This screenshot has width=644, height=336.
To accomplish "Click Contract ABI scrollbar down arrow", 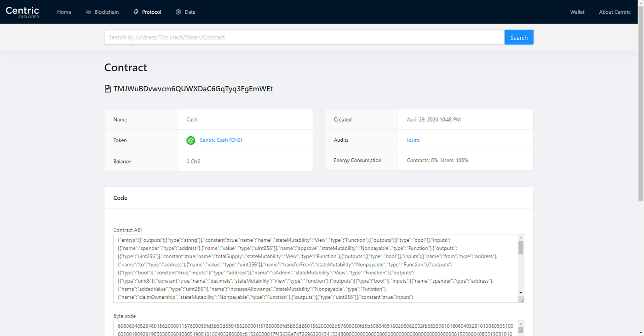I will click(x=521, y=293).
